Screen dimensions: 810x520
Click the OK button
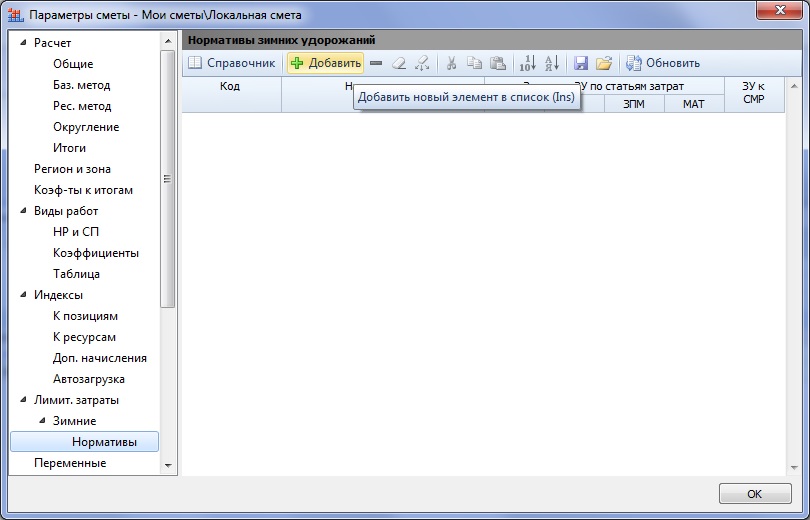click(x=755, y=494)
